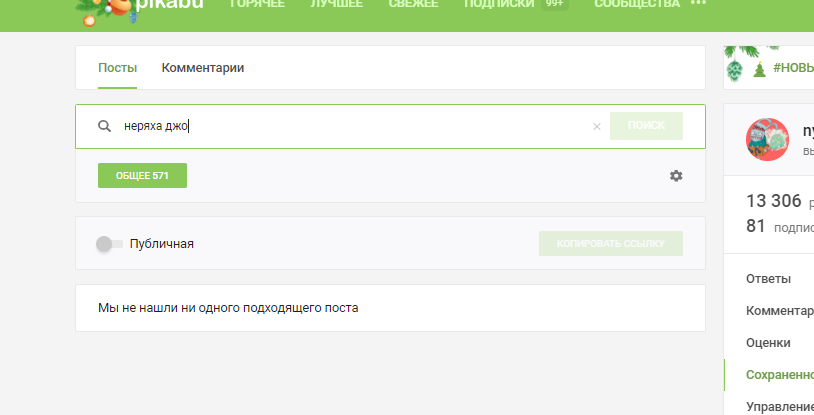
Task: Switch to the Посты tab
Action: (x=117, y=68)
